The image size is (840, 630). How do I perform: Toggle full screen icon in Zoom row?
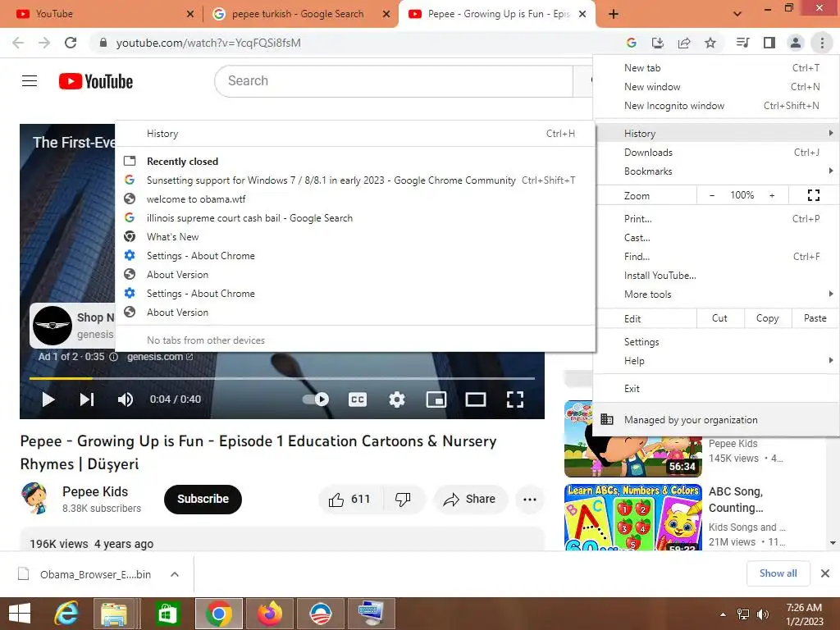813,195
